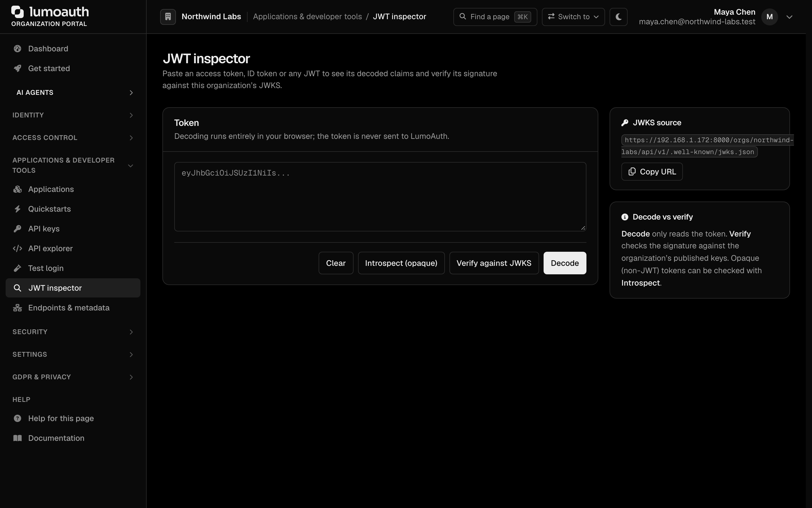
Task: Click the Copy URL button
Action: pyautogui.click(x=652, y=172)
